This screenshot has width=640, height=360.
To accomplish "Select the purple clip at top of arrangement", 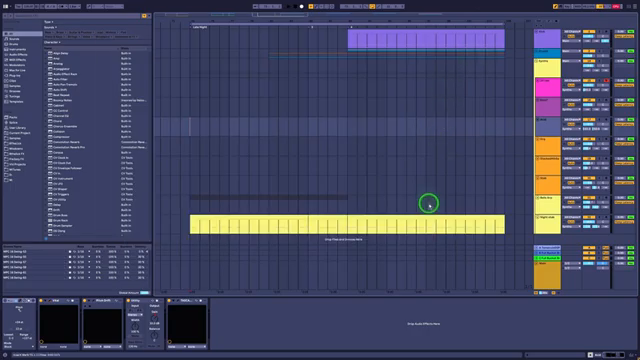I will click(x=426, y=39).
